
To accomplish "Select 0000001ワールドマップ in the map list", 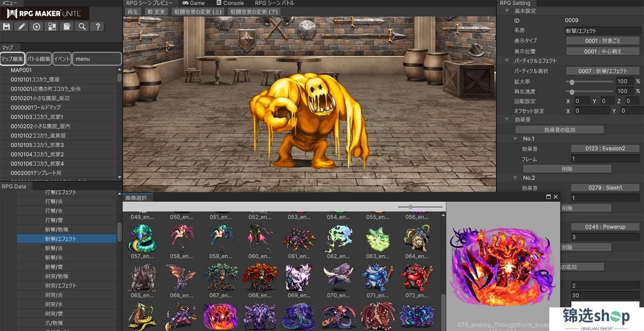I will coord(59,107).
